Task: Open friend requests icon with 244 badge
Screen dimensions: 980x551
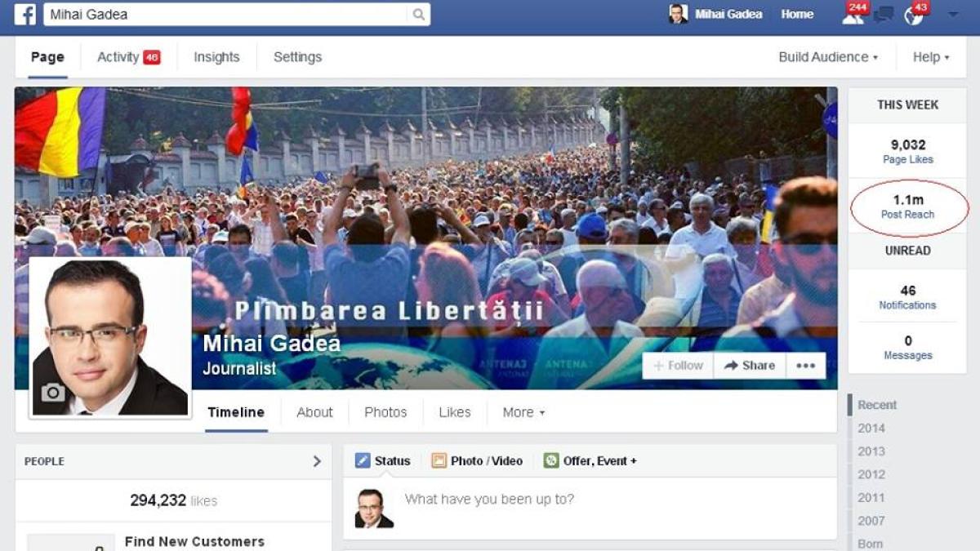Action: 852,16
